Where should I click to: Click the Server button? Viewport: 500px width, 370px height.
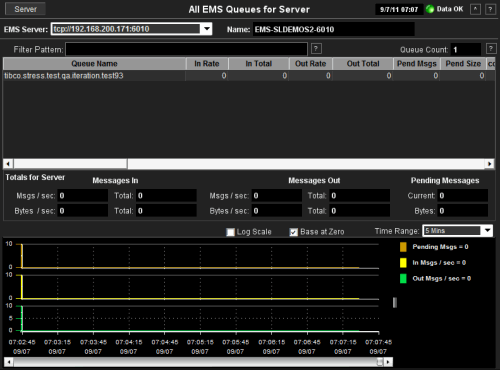pos(25,9)
